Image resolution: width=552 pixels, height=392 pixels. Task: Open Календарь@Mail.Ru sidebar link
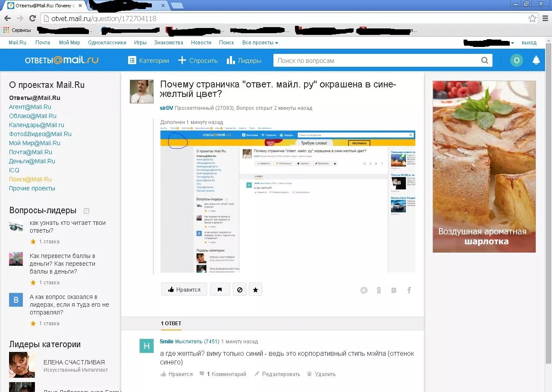[x=37, y=125]
